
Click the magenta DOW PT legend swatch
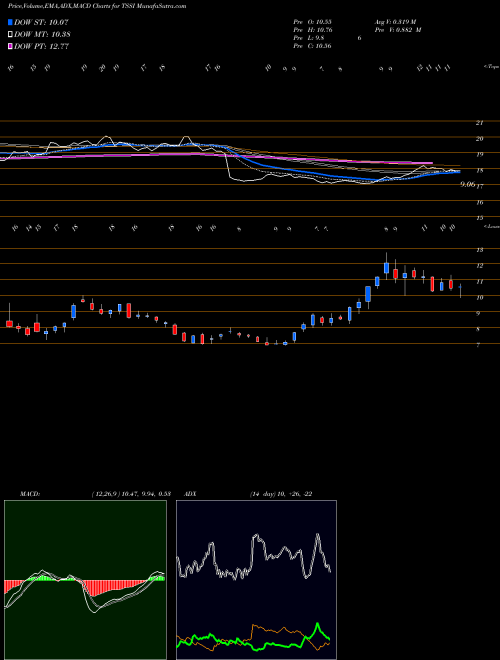(10, 46)
